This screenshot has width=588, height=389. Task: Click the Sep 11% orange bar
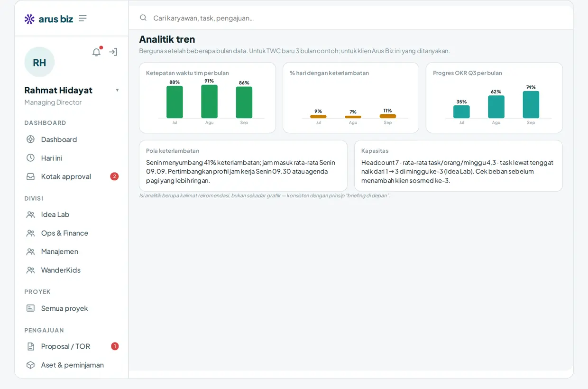coord(388,116)
